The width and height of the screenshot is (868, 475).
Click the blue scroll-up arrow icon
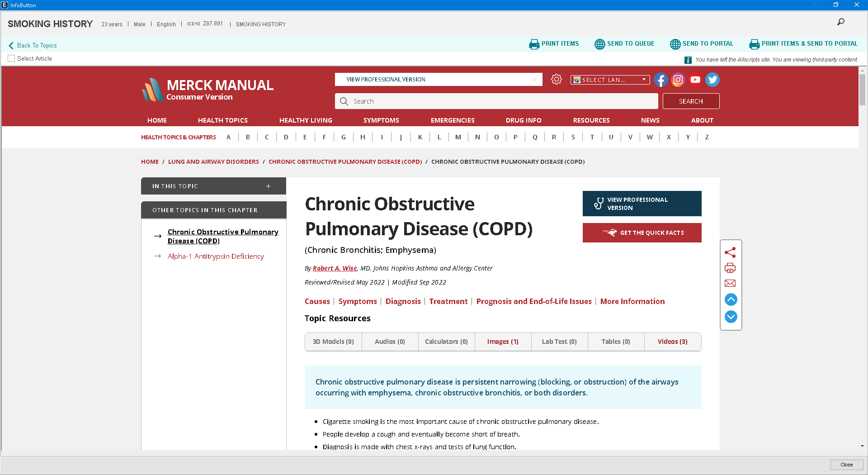point(731,299)
